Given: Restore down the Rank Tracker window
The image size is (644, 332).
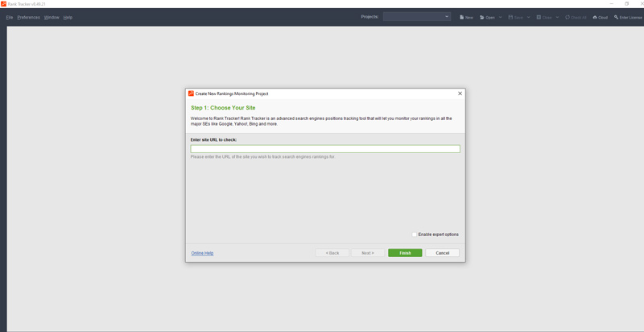Looking at the screenshot, I should coord(627,4).
